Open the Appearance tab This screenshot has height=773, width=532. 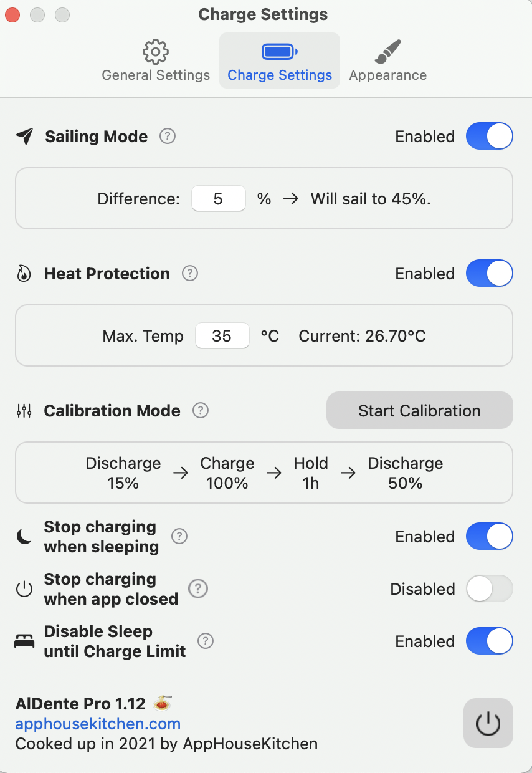(387, 61)
